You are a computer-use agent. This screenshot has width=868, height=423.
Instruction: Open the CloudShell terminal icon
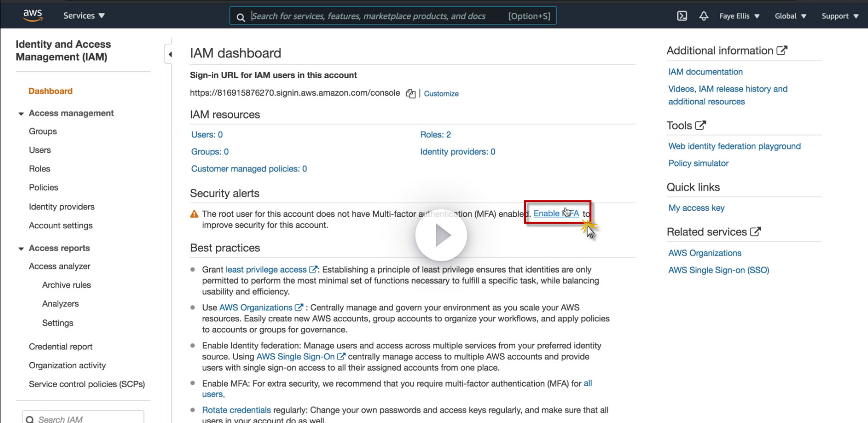point(682,16)
